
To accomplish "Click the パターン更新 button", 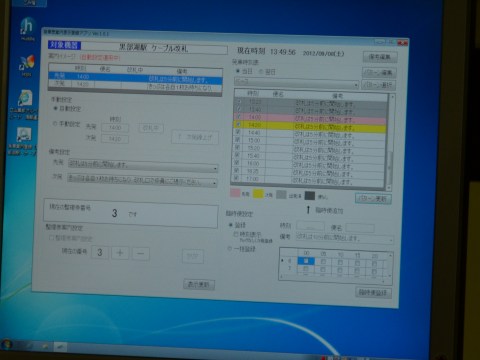I will [x=373, y=199].
